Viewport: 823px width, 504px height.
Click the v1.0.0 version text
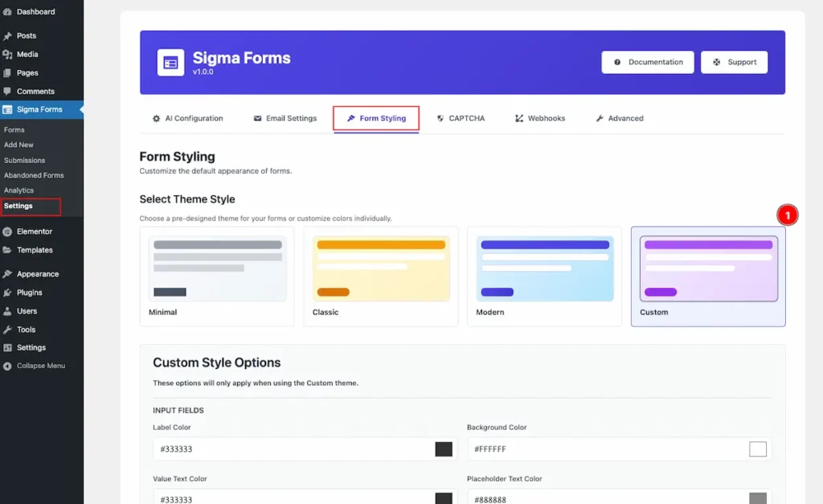(x=203, y=72)
